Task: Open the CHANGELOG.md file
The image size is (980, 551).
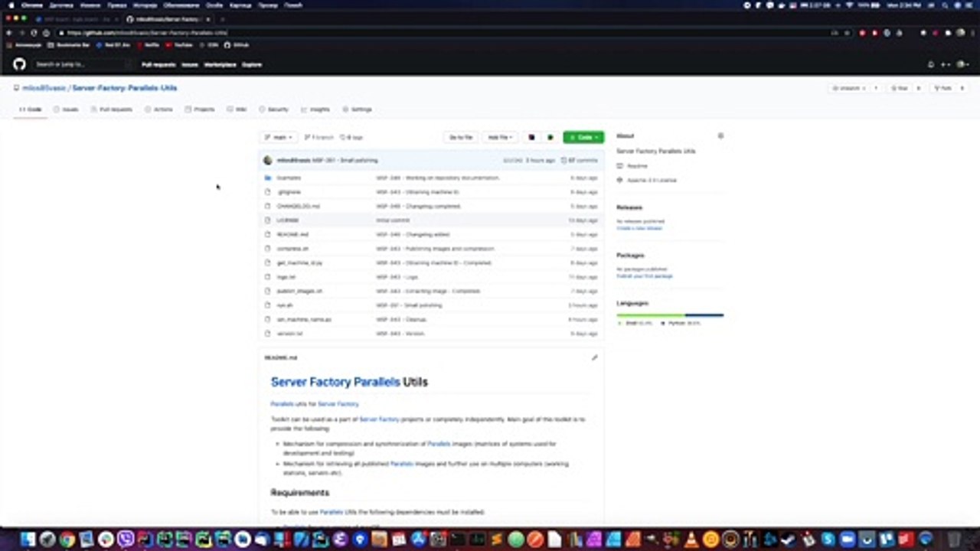Action: 298,207
